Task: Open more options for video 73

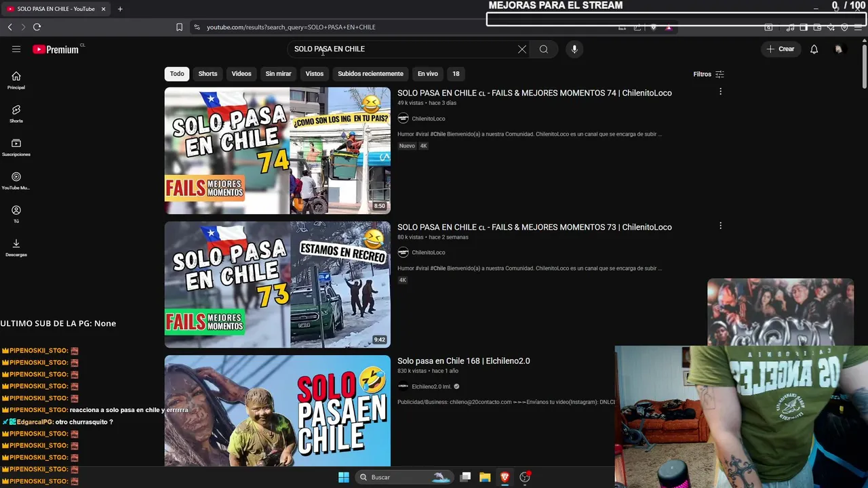Action: point(720,226)
